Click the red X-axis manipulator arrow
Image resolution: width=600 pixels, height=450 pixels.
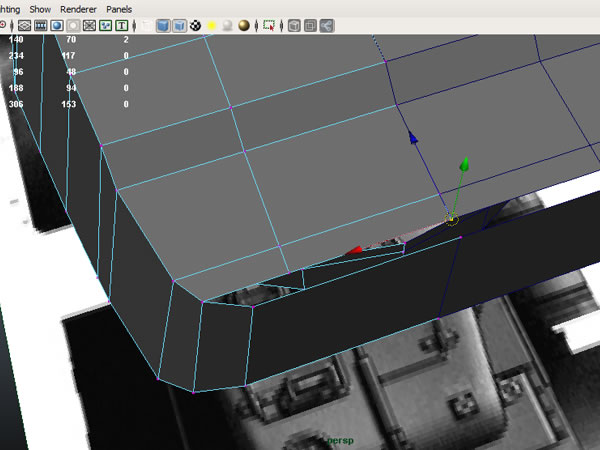pyautogui.click(x=354, y=252)
